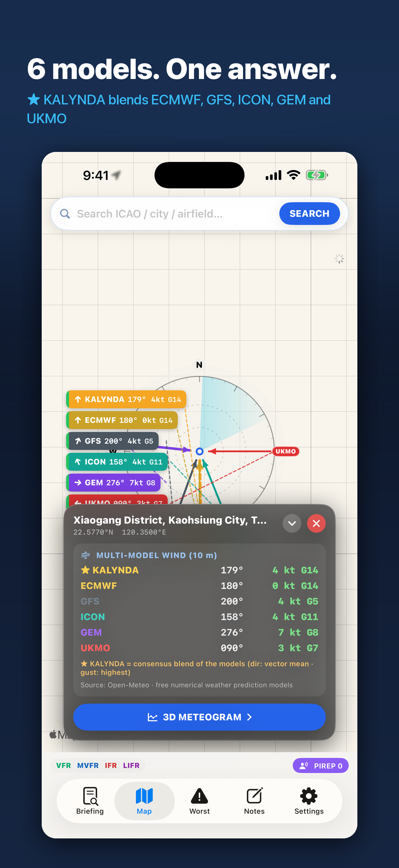Click the 179° direction value

coord(232,570)
